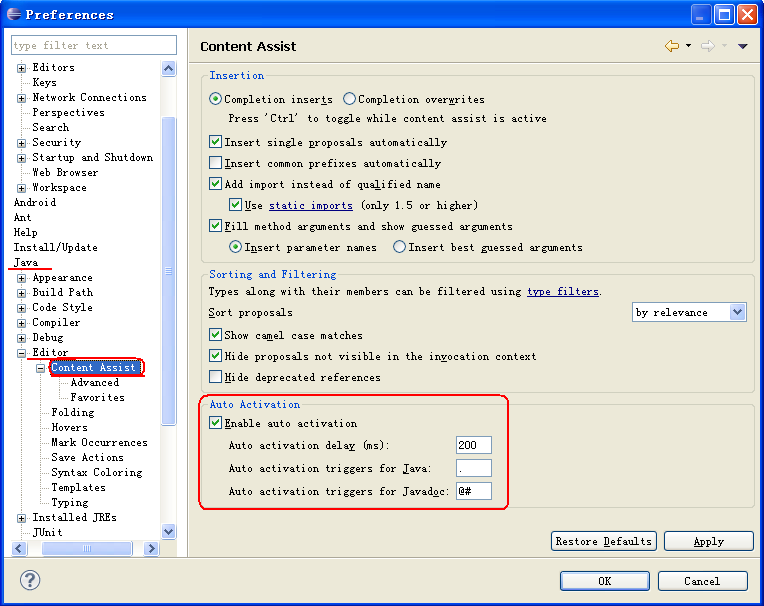Screen dimensions: 764x606
Task: Open the static imports link
Action: click(311, 206)
